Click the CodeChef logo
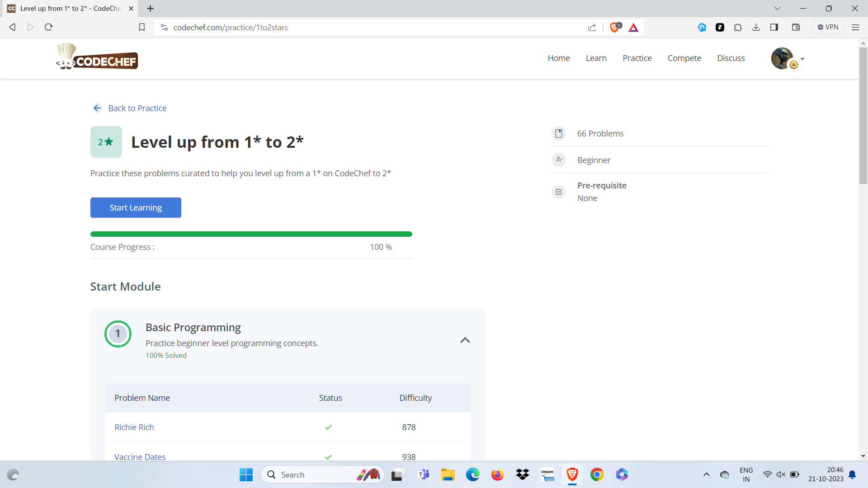Image resolution: width=868 pixels, height=488 pixels. click(x=97, y=57)
